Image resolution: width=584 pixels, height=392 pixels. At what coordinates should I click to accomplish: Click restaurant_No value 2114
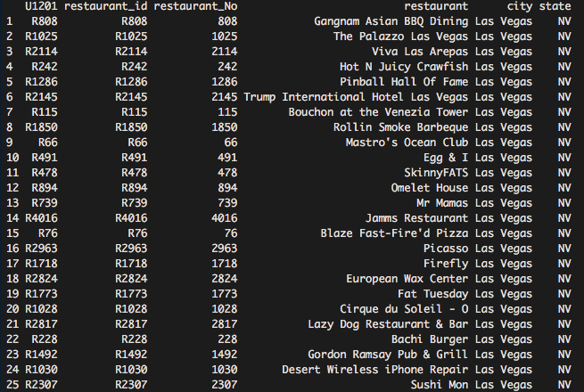[224, 52]
